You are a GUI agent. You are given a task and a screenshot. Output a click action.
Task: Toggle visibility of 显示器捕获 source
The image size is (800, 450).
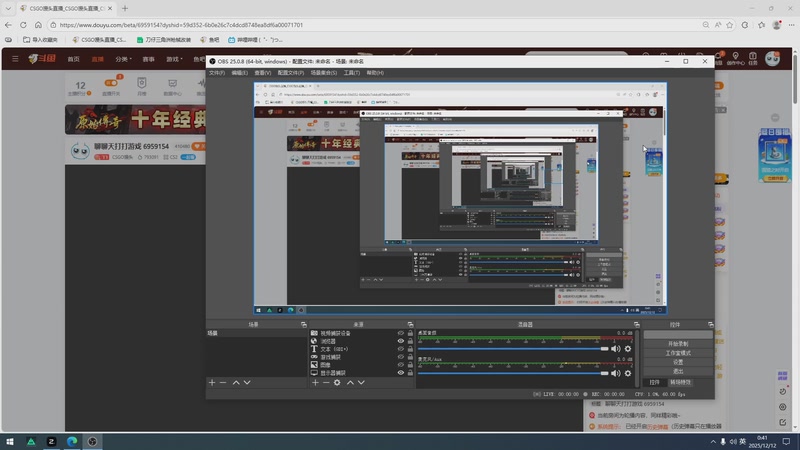click(401, 373)
